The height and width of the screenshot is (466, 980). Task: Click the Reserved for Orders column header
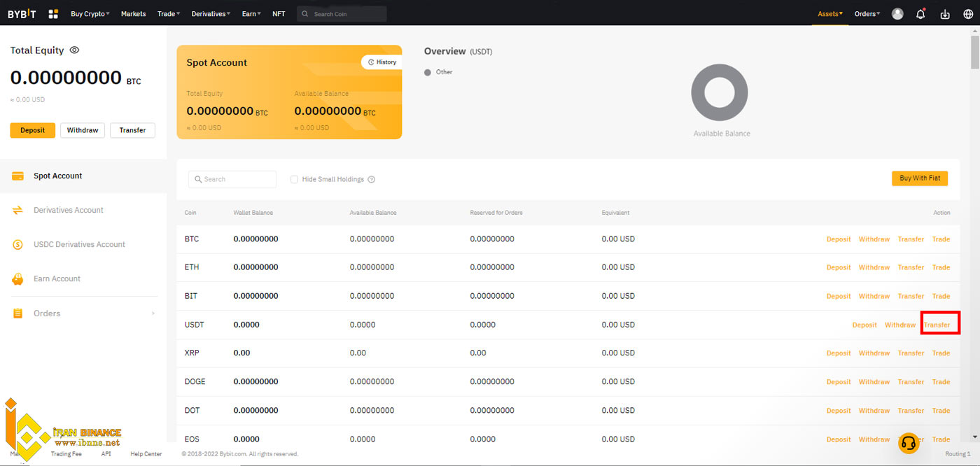[x=496, y=213]
